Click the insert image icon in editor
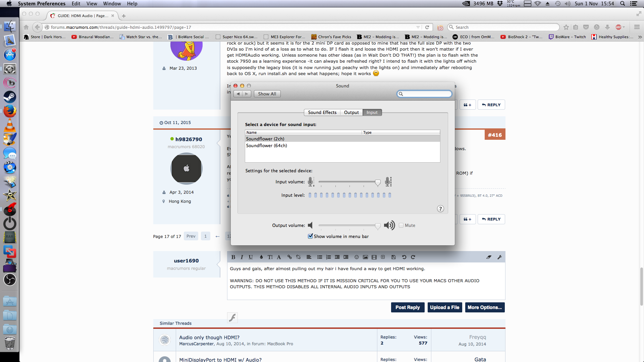 365,257
